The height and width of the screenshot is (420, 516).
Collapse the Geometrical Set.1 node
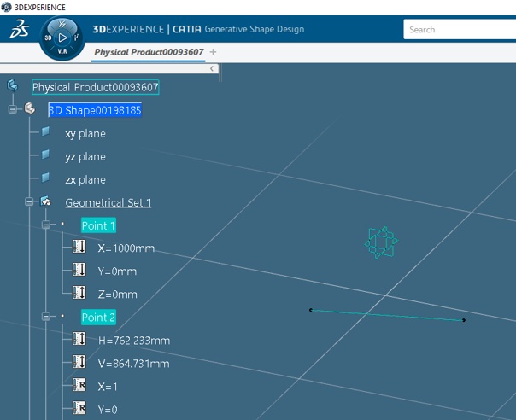tap(29, 201)
